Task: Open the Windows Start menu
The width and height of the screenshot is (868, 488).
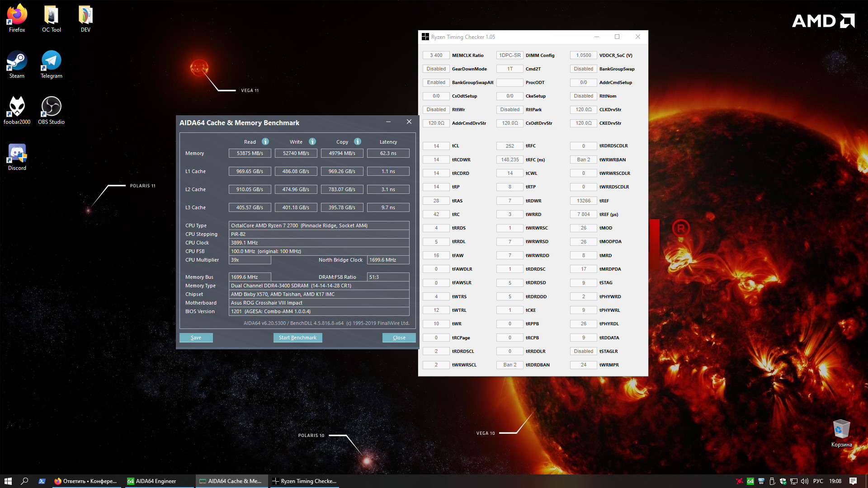Action: (x=8, y=481)
